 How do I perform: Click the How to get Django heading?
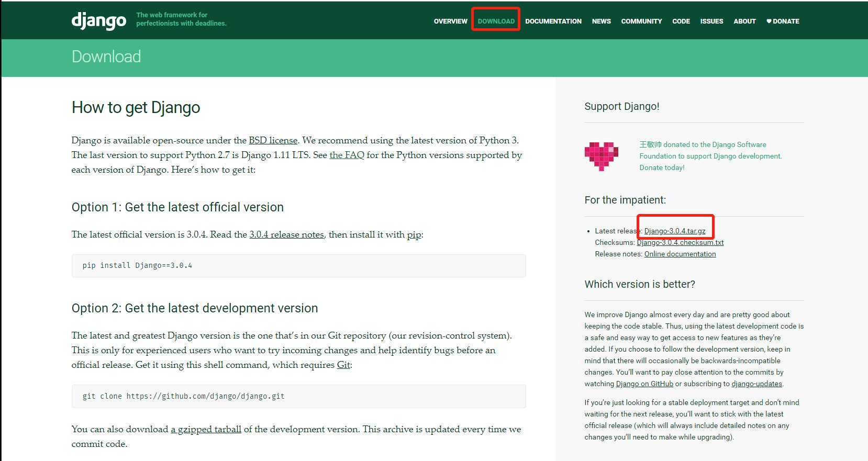tap(136, 107)
